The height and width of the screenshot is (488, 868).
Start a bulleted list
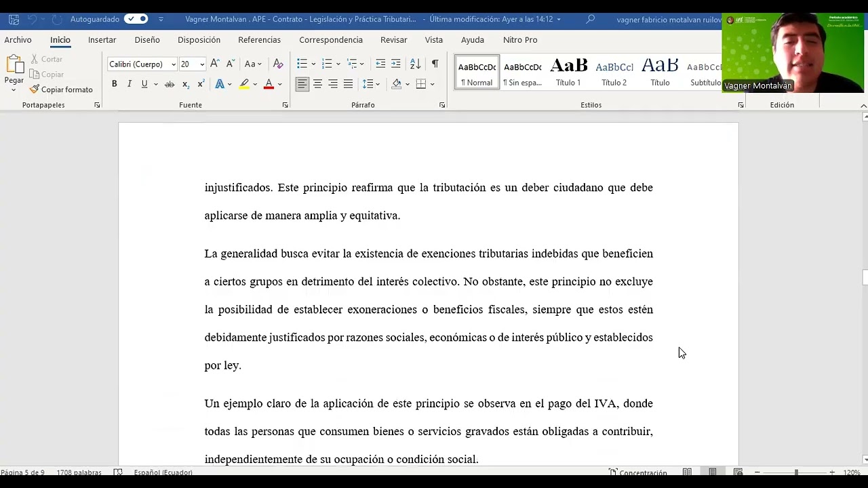pos(302,64)
